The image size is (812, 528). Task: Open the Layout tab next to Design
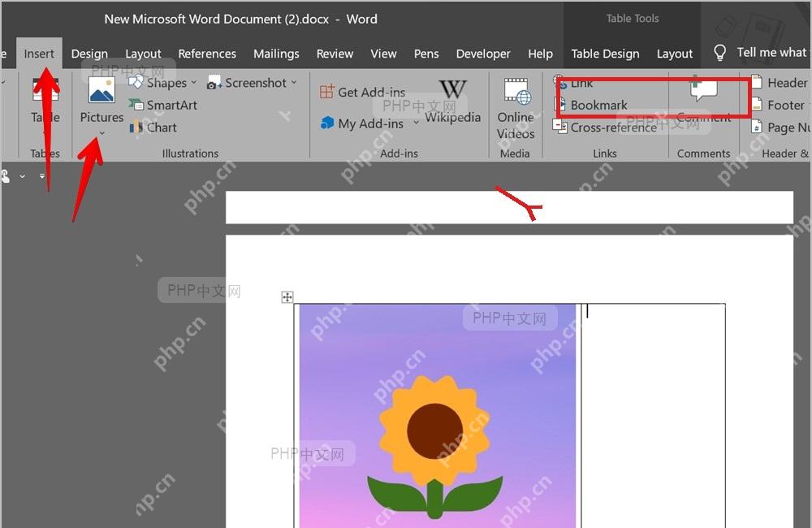[143, 54]
